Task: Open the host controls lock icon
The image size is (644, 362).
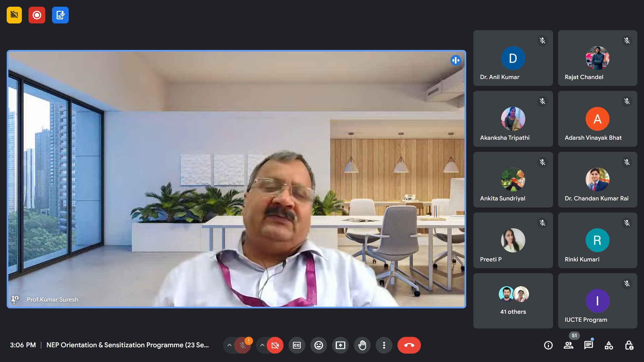Action: (x=629, y=345)
